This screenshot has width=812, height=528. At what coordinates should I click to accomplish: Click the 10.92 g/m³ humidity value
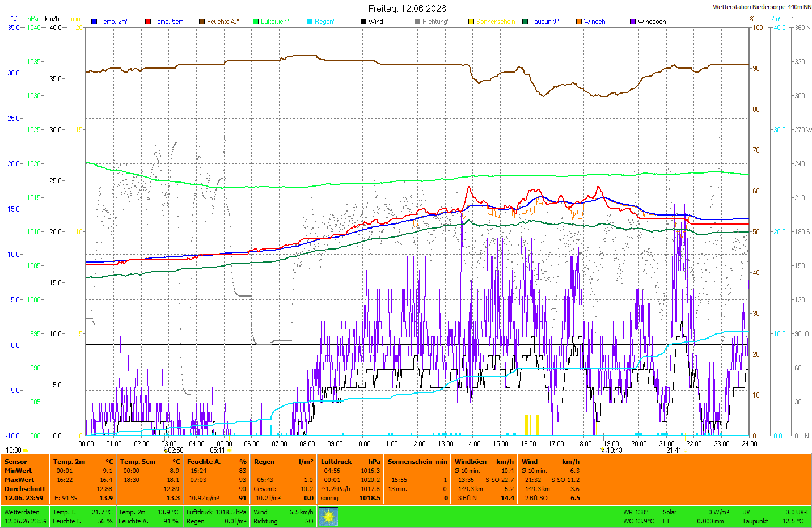204,498
